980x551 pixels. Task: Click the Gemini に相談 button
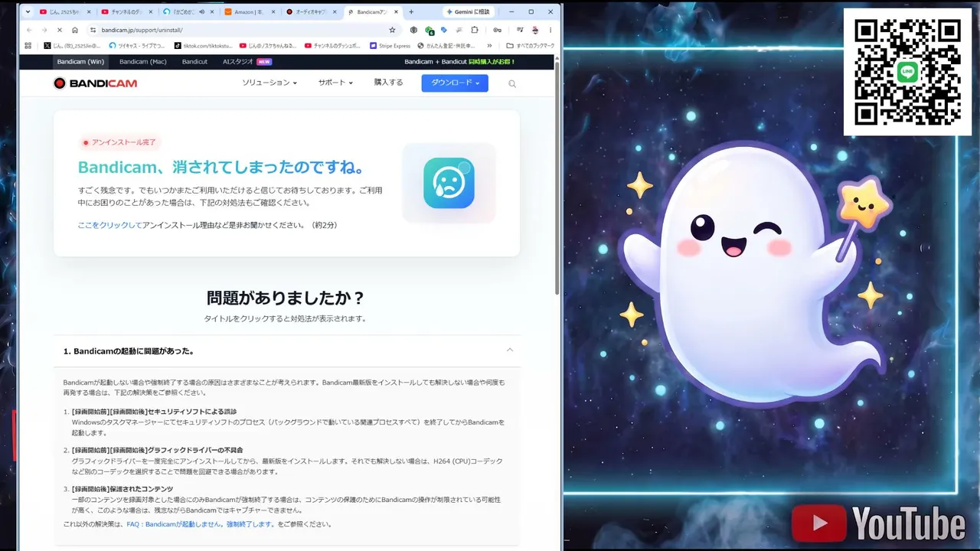tap(469, 12)
